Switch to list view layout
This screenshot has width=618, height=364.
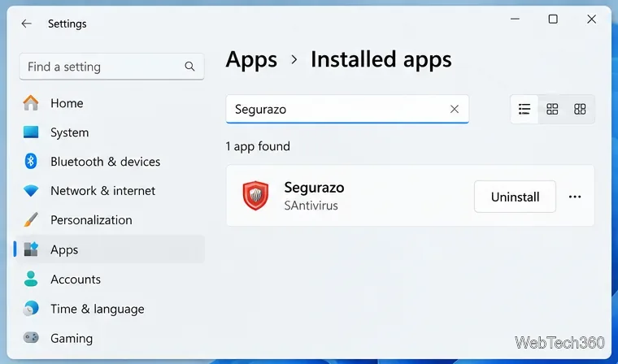click(x=524, y=109)
